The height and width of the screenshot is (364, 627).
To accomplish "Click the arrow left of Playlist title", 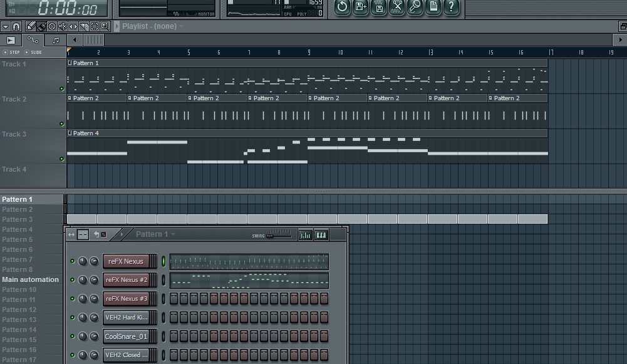I will click(x=117, y=26).
